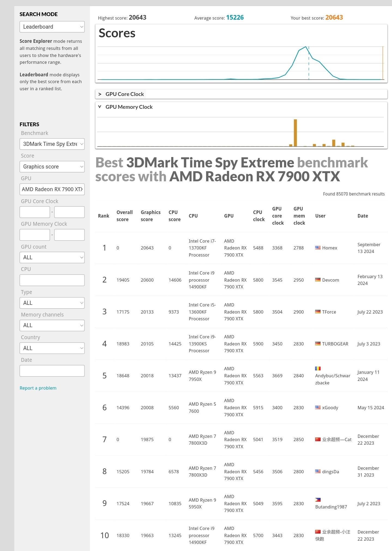The height and width of the screenshot is (551, 392).
Task: Click the GPU Memory Clock minimum field
Action: click(x=35, y=235)
